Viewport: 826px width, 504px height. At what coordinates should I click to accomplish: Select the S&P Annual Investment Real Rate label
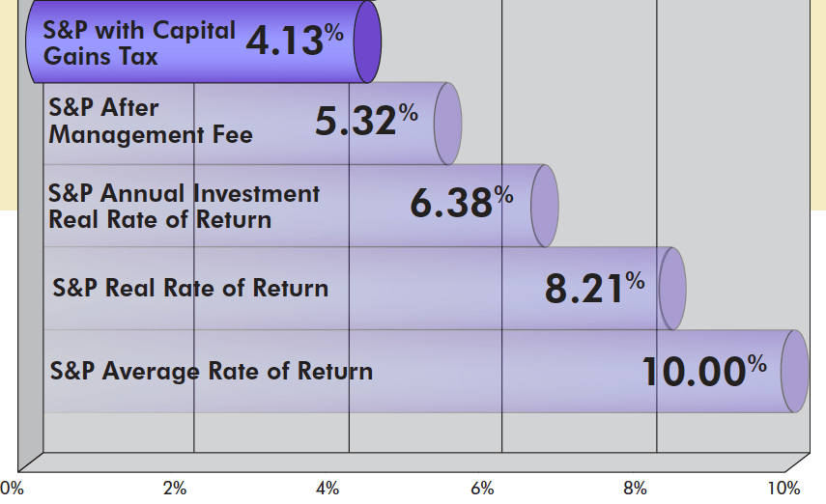[x=184, y=206]
